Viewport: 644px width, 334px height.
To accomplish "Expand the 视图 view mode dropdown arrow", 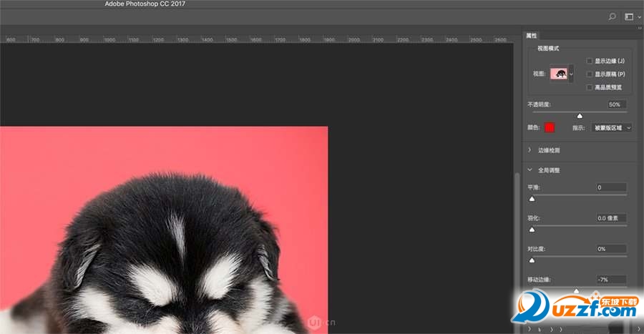I will click(571, 74).
